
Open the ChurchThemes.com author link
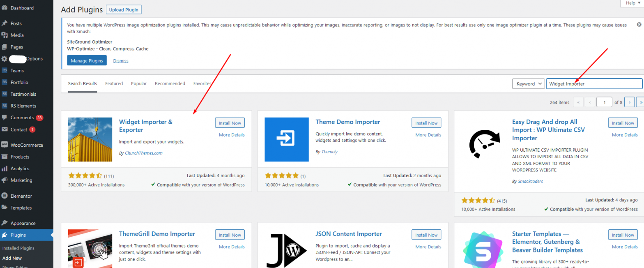point(144,153)
